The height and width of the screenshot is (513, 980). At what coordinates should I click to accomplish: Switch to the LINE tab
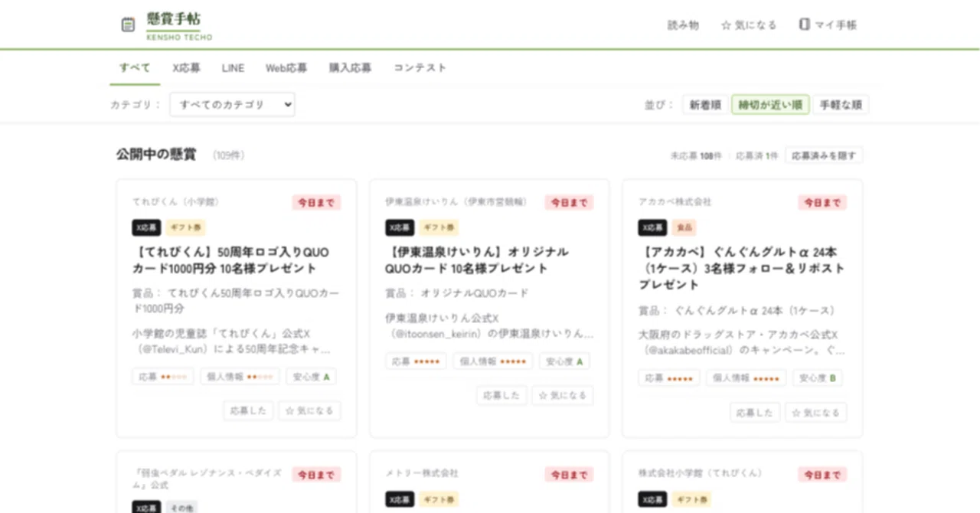click(x=233, y=67)
